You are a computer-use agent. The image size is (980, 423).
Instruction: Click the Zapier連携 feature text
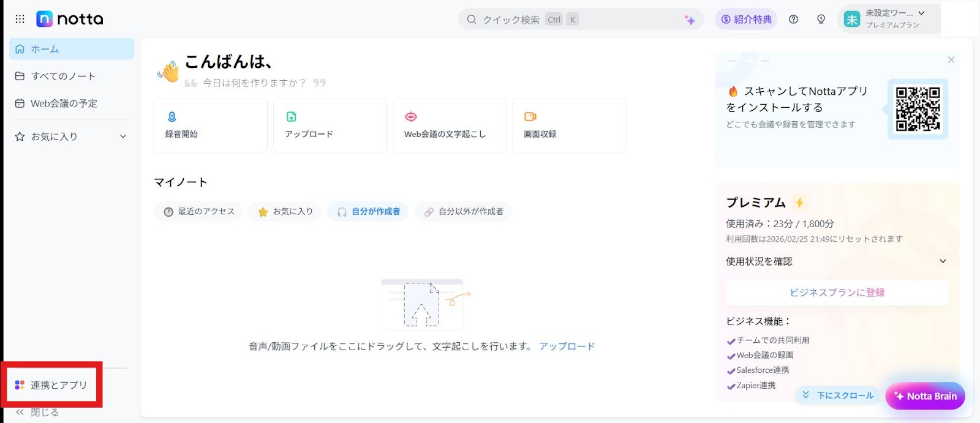(x=756, y=386)
